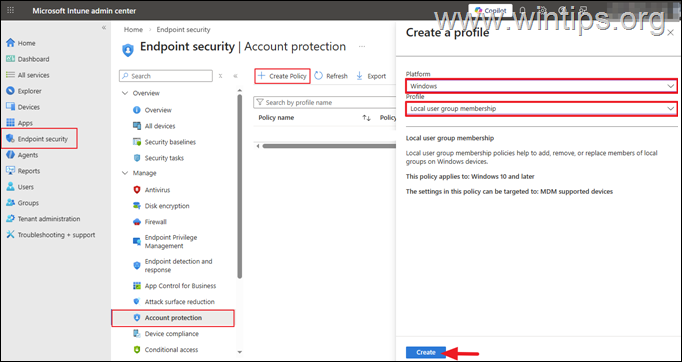Viewport: 682px width, 362px height.
Task: Collapse the Overview section in menu
Action: [125, 93]
